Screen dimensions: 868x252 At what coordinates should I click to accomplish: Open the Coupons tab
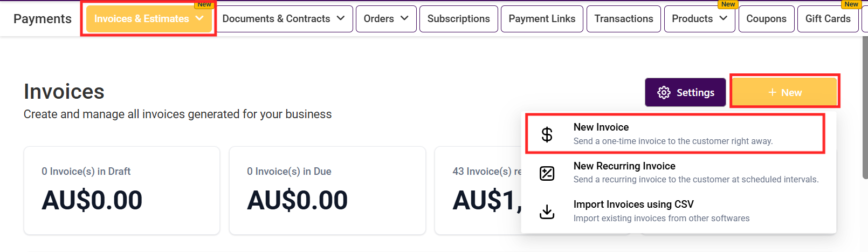pos(766,19)
